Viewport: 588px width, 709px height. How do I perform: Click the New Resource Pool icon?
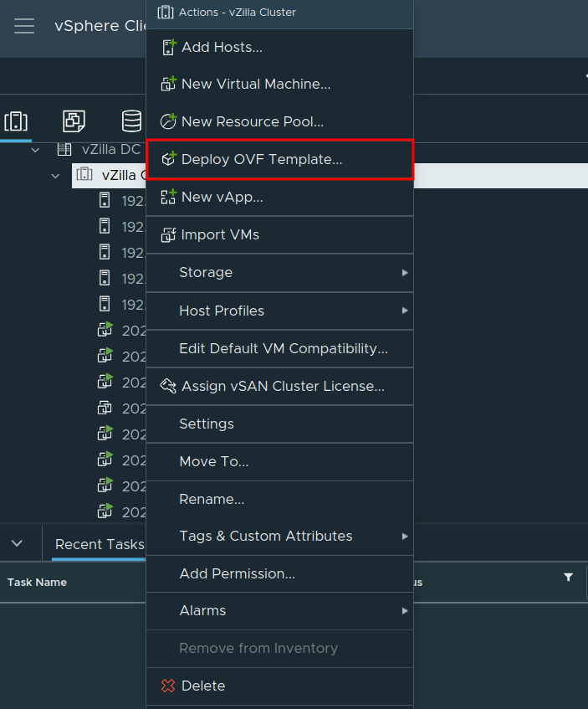pos(169,121)
